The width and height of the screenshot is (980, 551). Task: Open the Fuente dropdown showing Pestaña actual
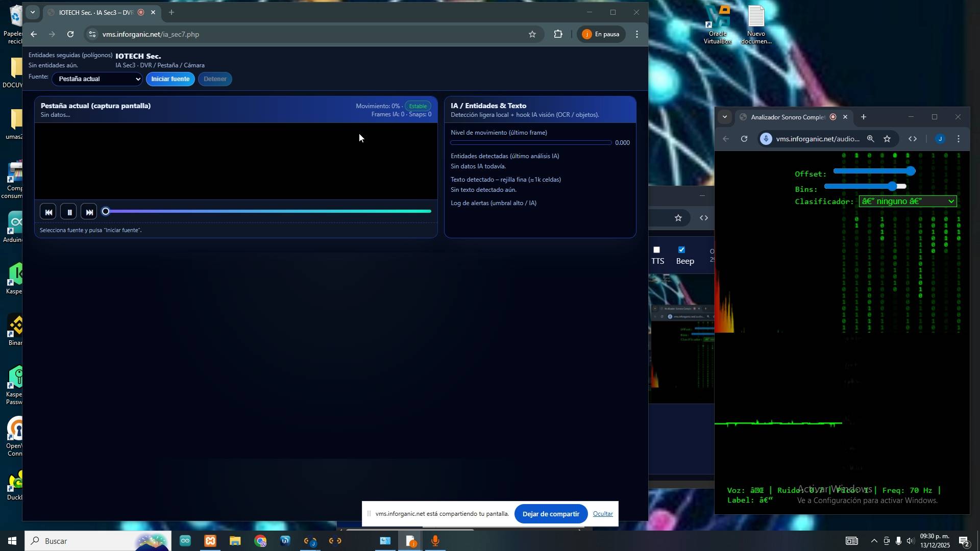click(97, 79)
